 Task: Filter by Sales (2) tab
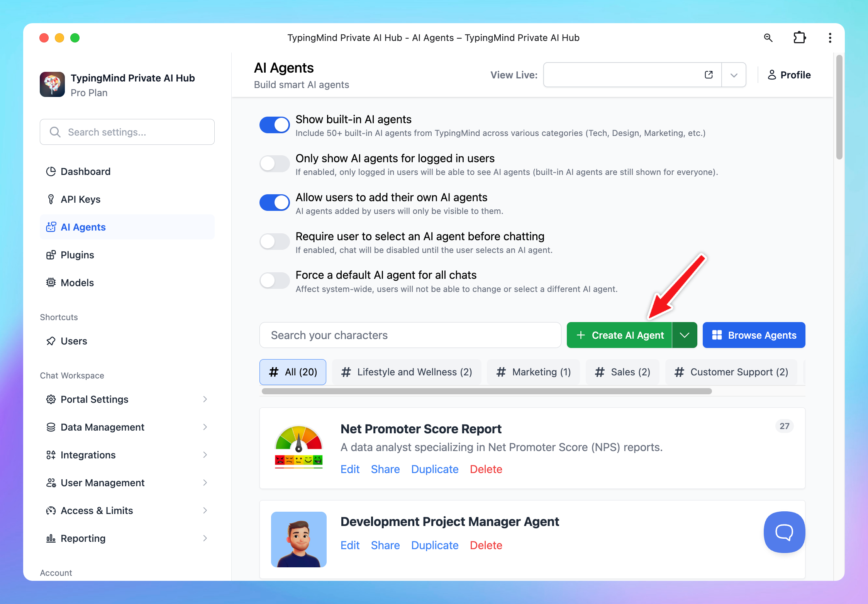click(x=622, y=372)
